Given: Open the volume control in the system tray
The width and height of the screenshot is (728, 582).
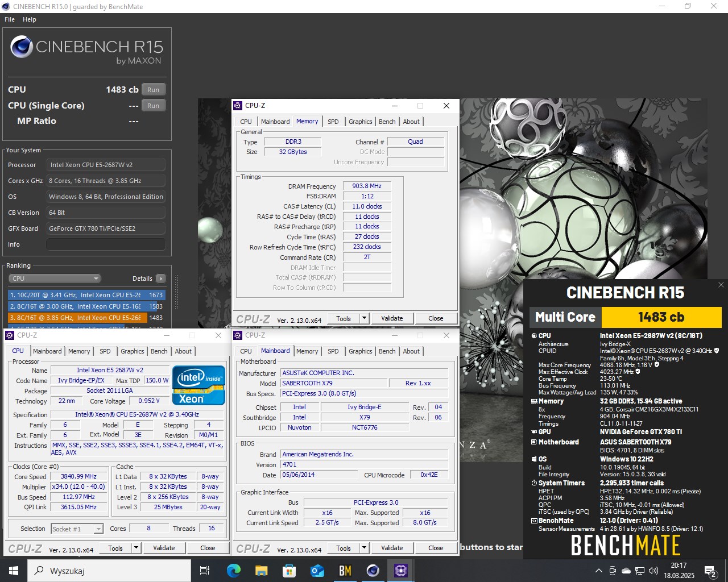Looking at the screenshot, I should (x=653, y=571).
